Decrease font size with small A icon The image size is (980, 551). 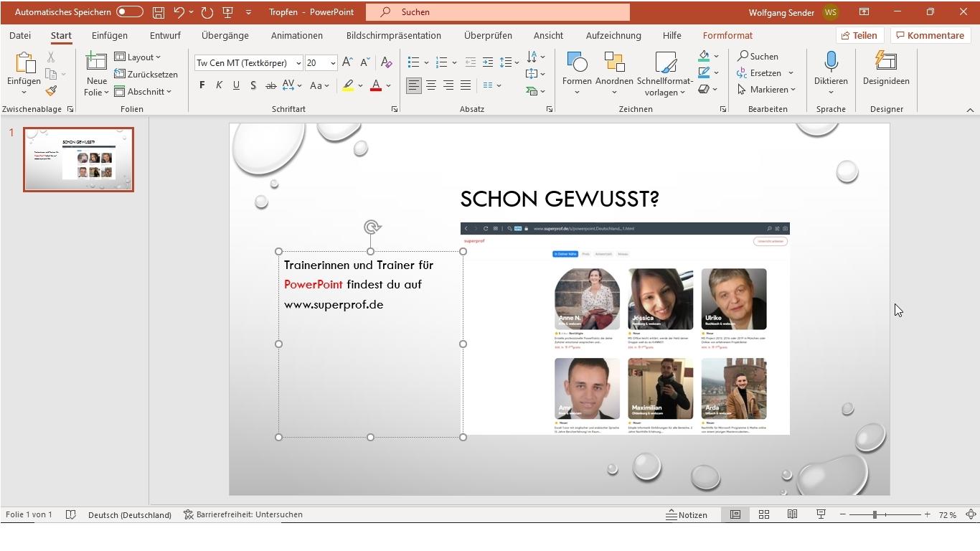pyautogui.click(x=364, y=62)
